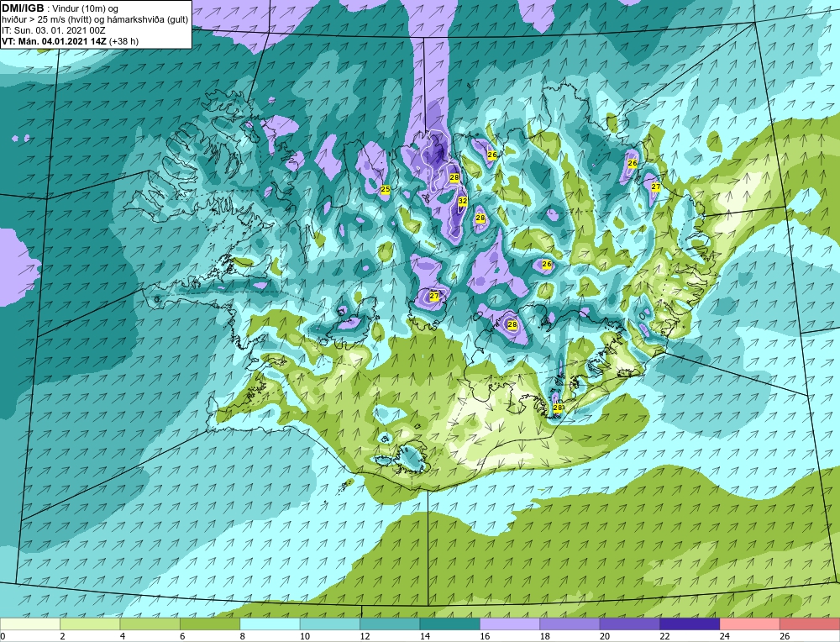Select the 2–4 m/s light green legend swatch
Screen dimensions: 840x642
pos(90,624)
